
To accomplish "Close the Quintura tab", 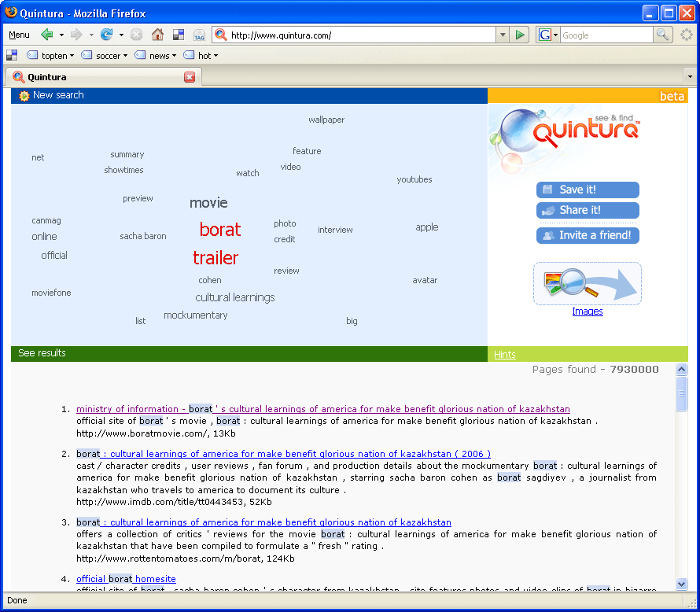I will [x=190, y=77].
